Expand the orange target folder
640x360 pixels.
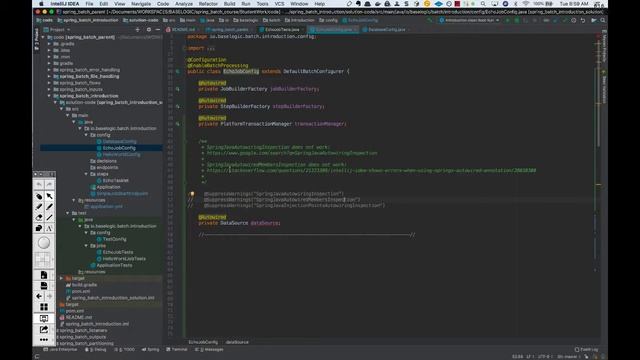click(62, 278)
